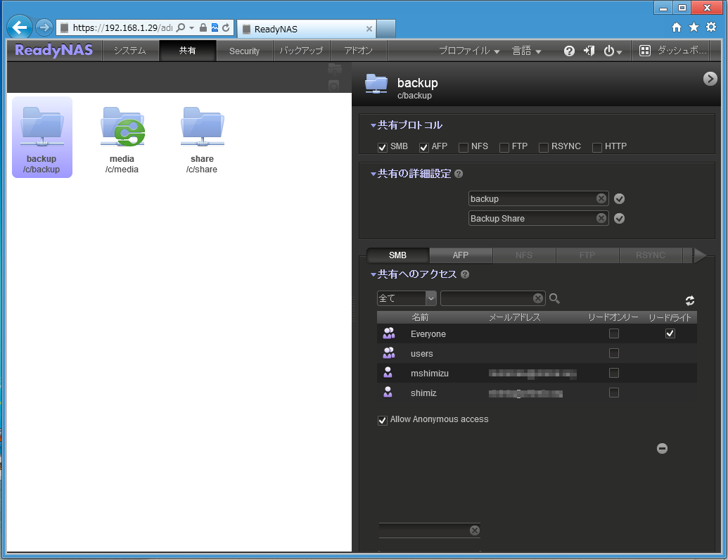The image size is (728, 560).
Task: Uncheck Allow Anonymous access
Action: coord(383,420)
